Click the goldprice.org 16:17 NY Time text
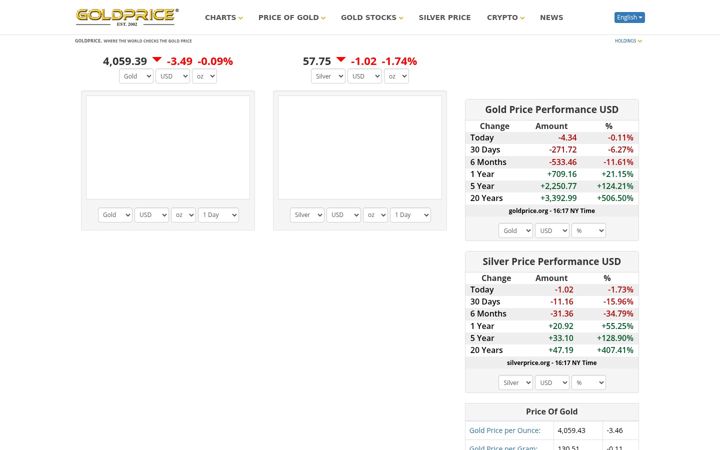720x450 pixels. click(x=551, y=211)
